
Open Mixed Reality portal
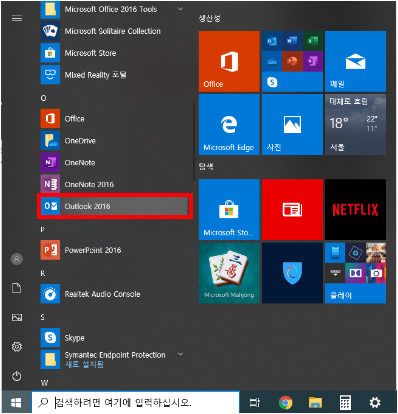114,75
